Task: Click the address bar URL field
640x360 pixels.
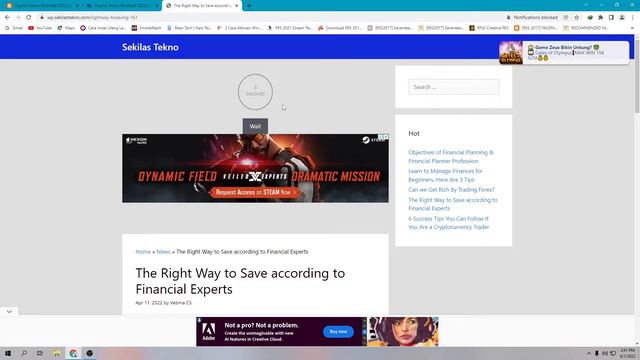Action: point(269,18)
